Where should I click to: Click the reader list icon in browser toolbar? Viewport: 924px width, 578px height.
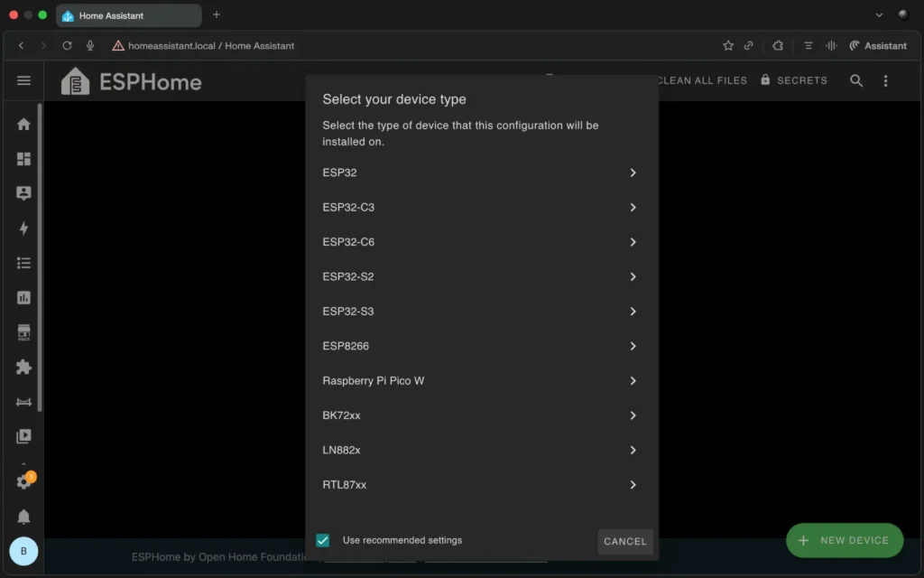point(808,45)
